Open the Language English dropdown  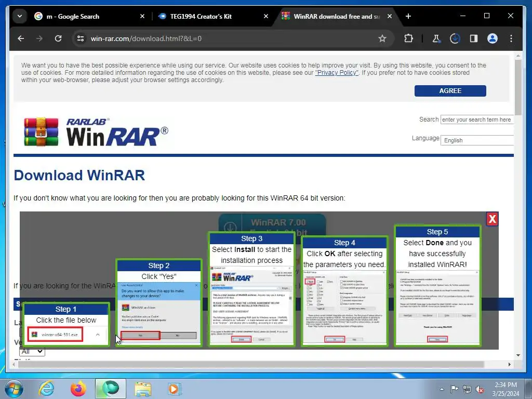pyautogui.click(x=477, y=140)
